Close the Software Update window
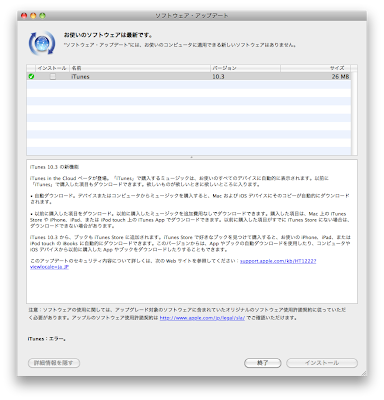This screenshot has height=400, width=384. pos(24,15)
